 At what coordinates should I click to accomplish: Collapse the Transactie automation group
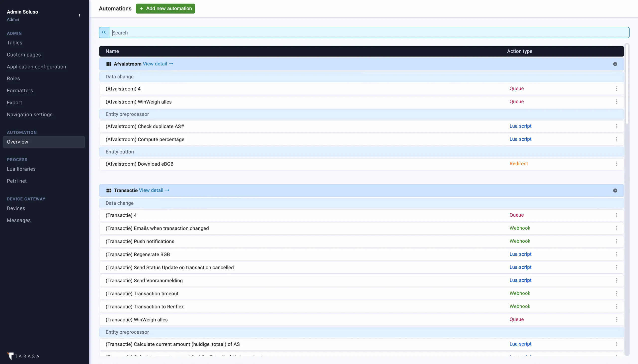pyautogui.click(x=615, y=190)
